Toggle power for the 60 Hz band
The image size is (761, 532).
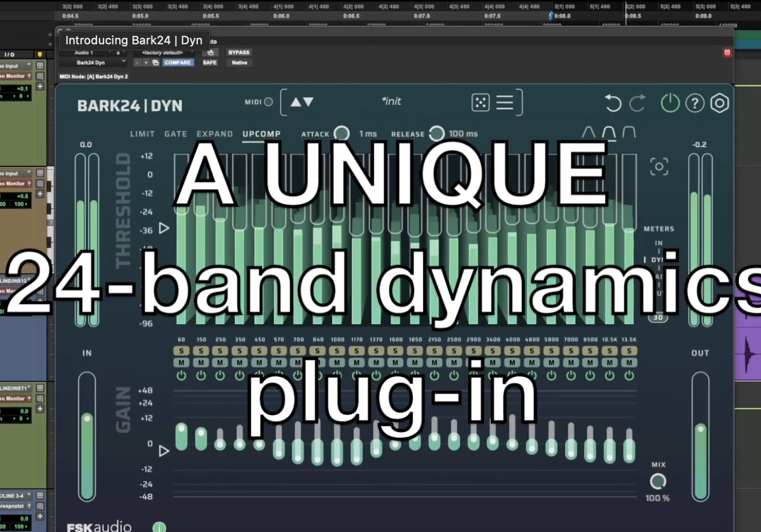tap(182, 375)
